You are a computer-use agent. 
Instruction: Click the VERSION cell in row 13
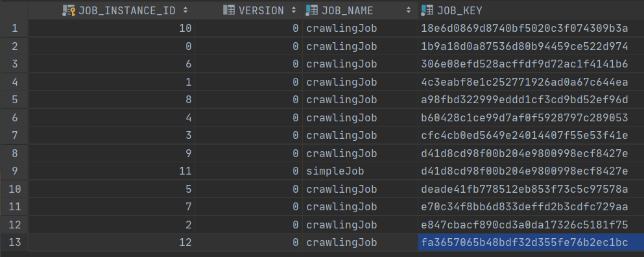point(249,243)
